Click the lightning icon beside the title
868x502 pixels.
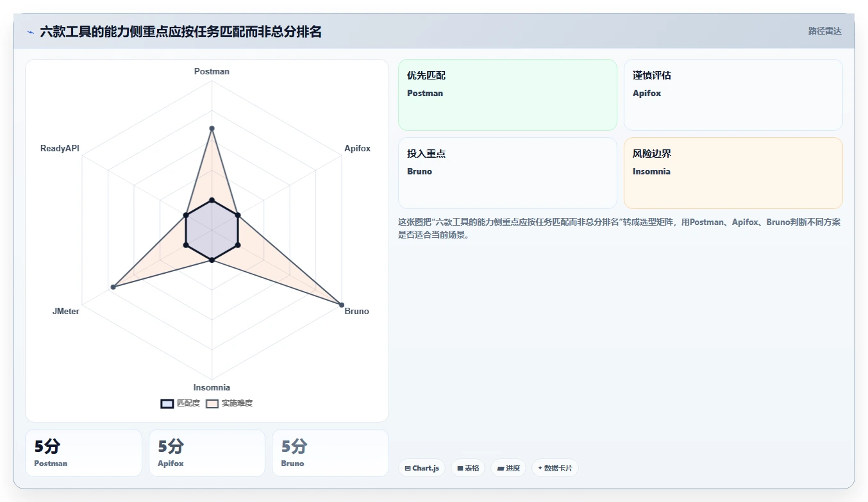point(30,32)
